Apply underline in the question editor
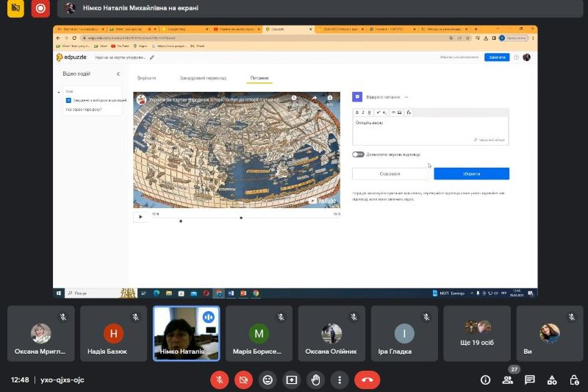This screenshot has width=588, height=392. pos(370,113)
